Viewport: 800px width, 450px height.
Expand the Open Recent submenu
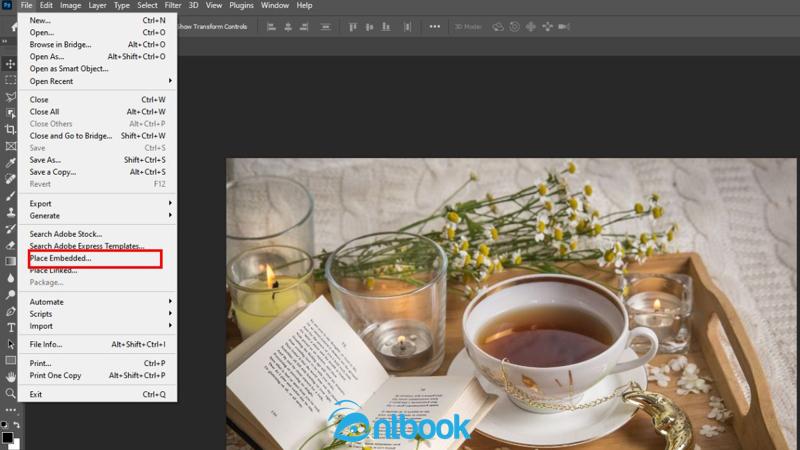tap(97, 81)
